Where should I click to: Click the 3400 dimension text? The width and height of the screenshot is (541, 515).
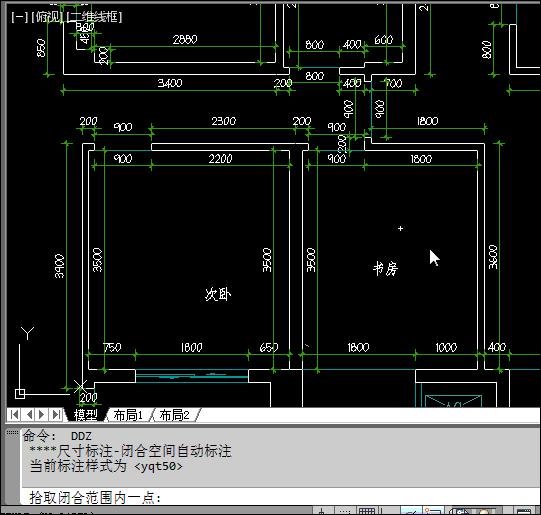pos(170,83)
